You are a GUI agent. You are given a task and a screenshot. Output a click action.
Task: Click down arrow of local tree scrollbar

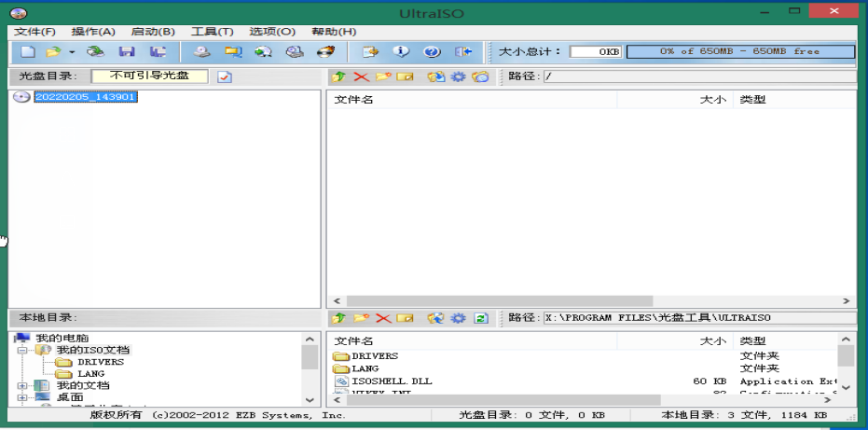(x=310, y=399)
